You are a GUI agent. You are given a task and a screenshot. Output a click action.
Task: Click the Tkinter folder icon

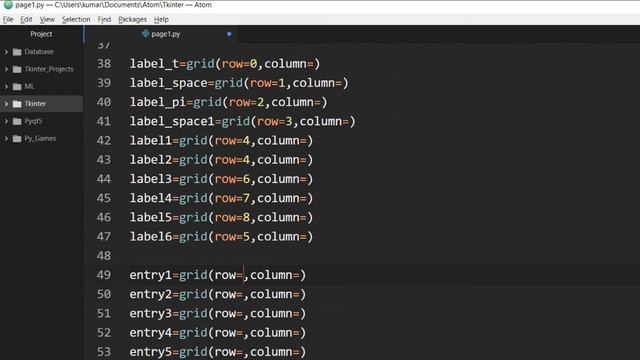[17, 104]
